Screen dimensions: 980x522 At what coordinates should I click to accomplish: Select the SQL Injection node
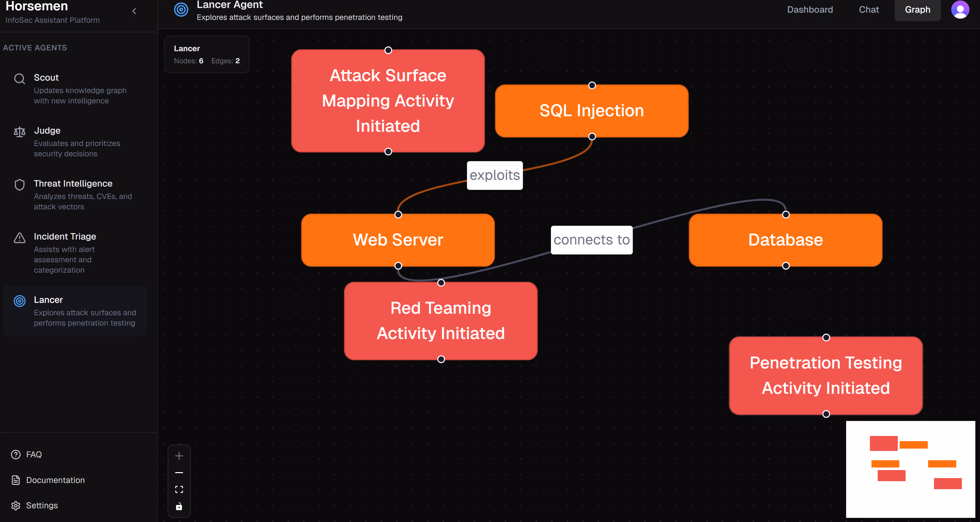click(x=591, y=111)
